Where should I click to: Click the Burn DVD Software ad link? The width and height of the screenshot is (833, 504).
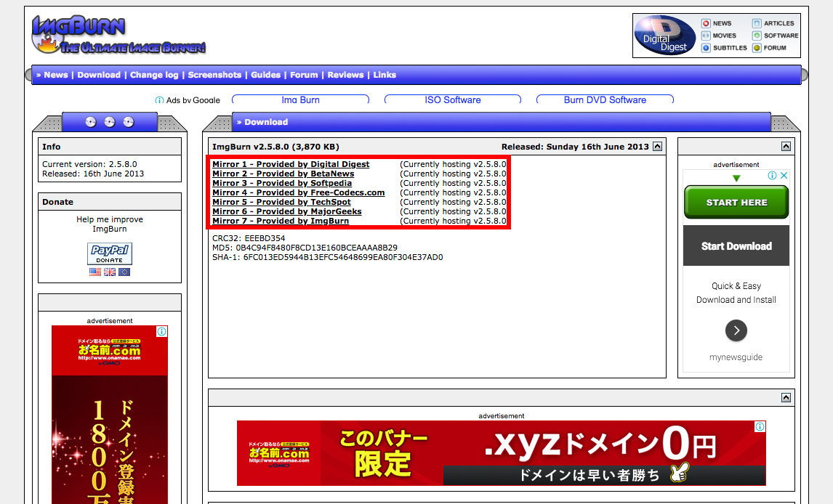(605, 99)
